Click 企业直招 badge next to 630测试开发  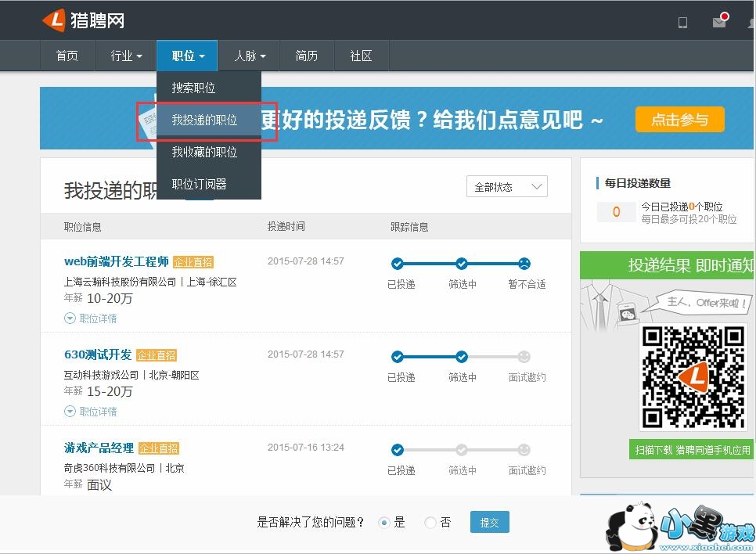[157, 355]
